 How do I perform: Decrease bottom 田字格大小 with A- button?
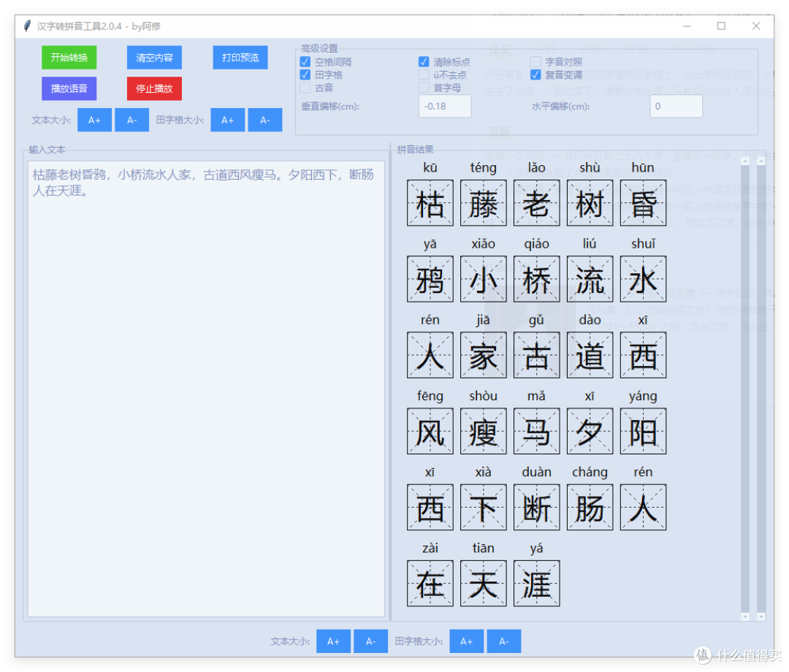[503, 641]
